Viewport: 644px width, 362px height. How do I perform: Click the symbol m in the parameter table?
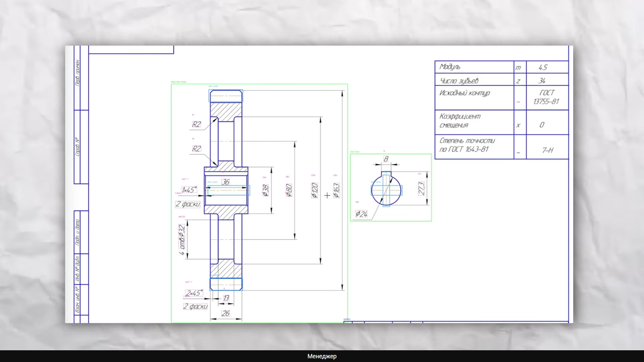click(518, 68)
